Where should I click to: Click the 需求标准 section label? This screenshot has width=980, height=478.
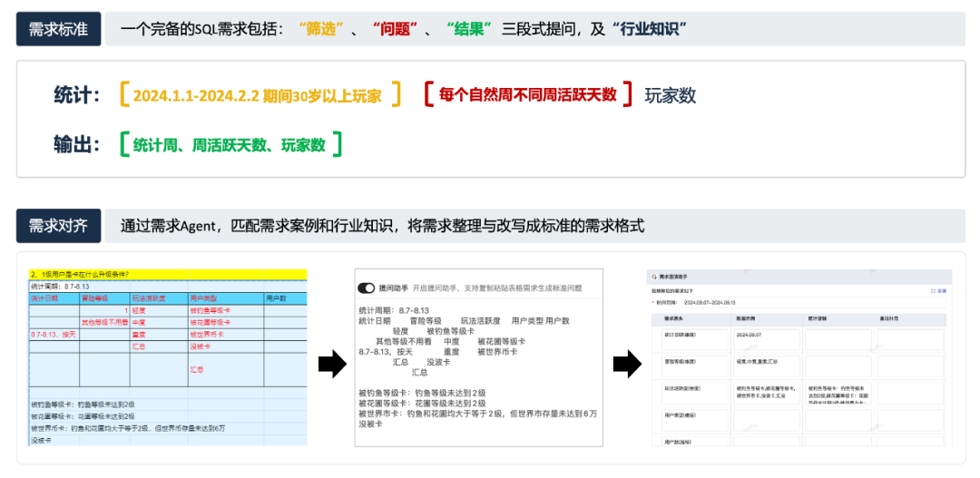tap(58, 29)
